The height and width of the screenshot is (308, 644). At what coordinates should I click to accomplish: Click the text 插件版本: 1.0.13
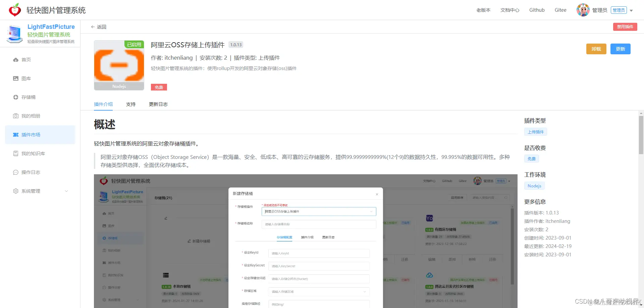pos(541,213)
